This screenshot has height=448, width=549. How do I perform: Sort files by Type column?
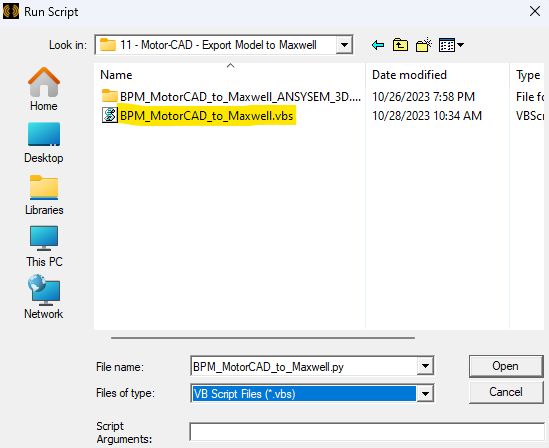pos(527,75)
